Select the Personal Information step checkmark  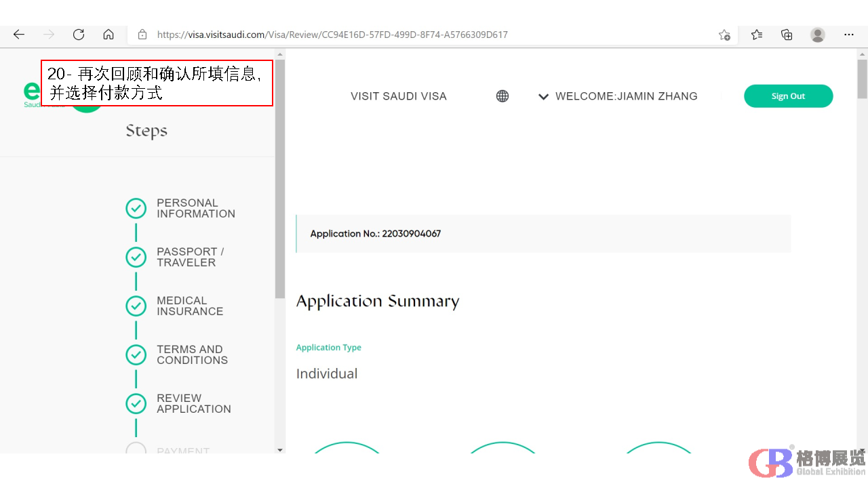136,209
